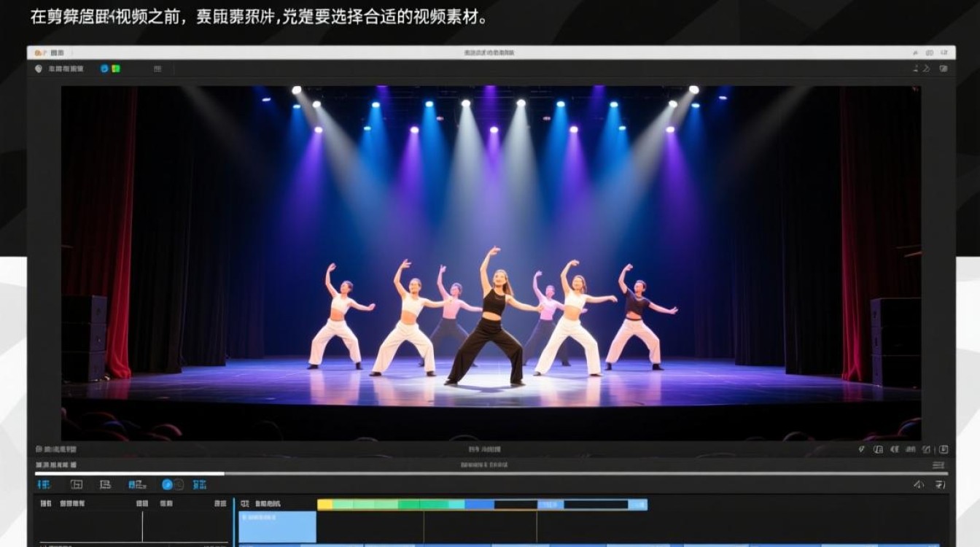
Task: Click the blue playhead line on the timeline
Action: (x=234, y=521)
